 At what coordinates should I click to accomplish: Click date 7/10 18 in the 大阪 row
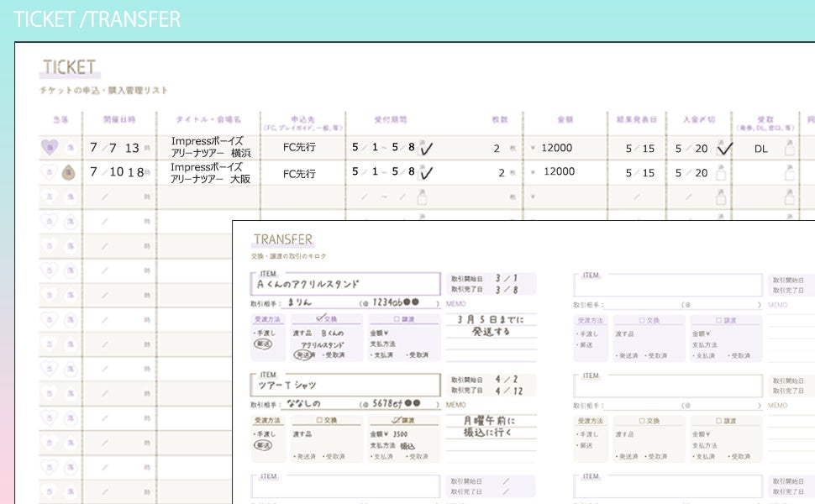[x=117, y=172]
